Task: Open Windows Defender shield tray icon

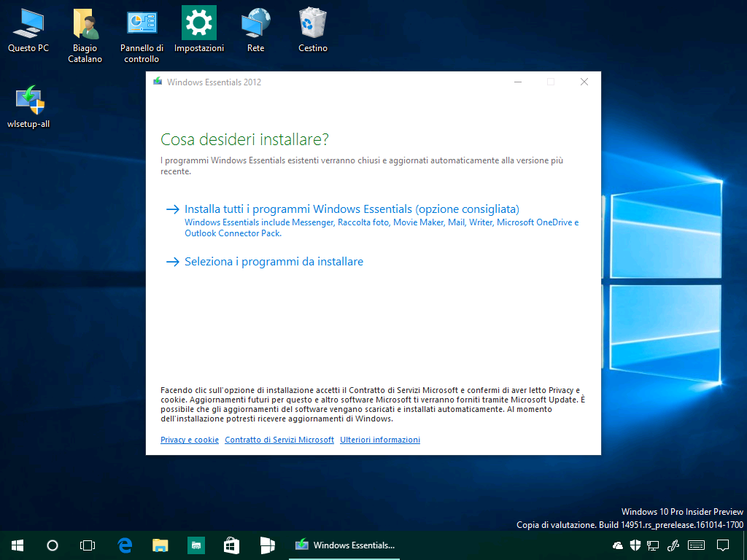Action: (635, 545)
